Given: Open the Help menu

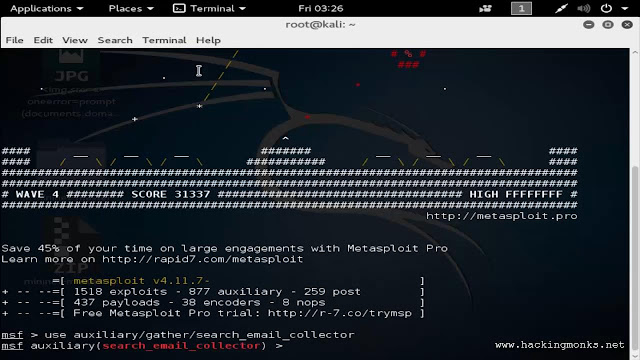Looking at the screenshot, I should (x=208, y=40).
